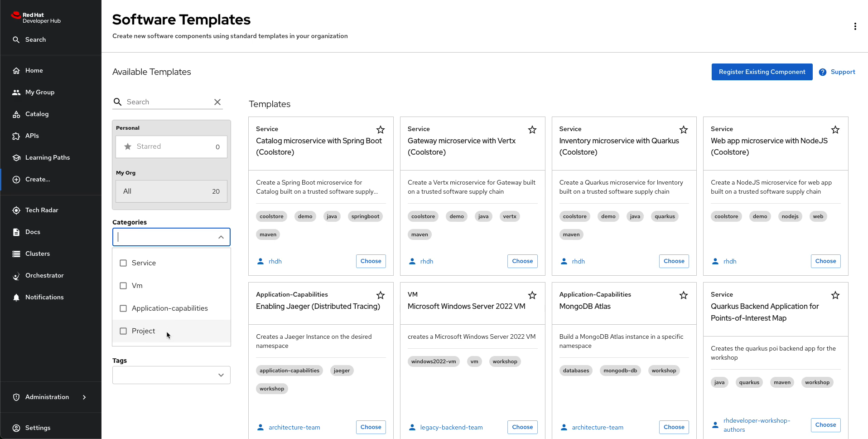Navigate to Catalog in the sidebar

37,114
